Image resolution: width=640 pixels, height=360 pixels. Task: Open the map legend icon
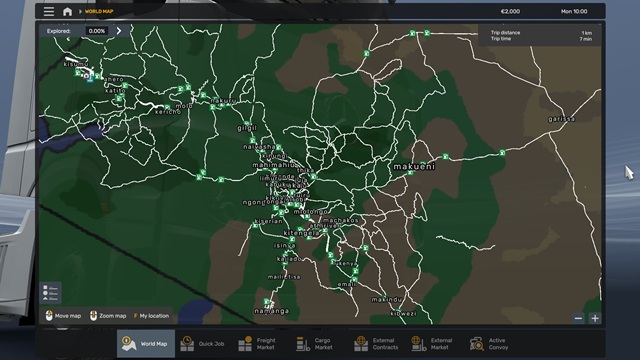point(51,293)
